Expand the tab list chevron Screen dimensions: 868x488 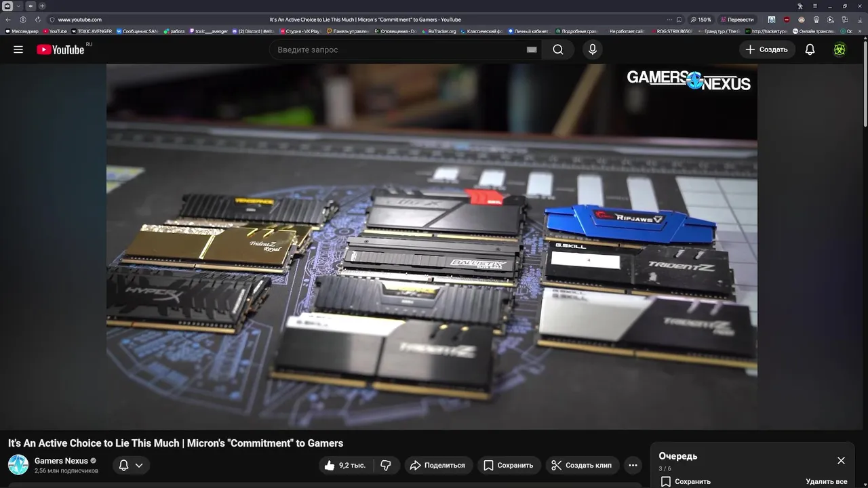[18, 6]
